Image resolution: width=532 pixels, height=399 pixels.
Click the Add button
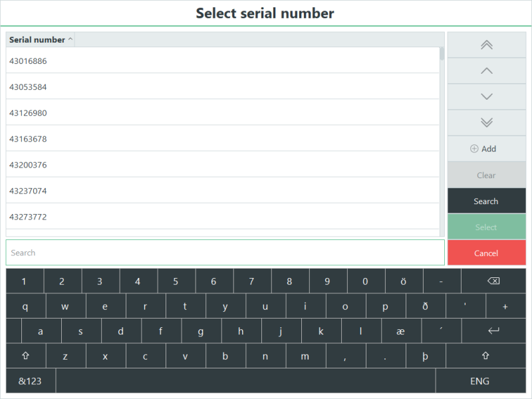click(487, 148)
